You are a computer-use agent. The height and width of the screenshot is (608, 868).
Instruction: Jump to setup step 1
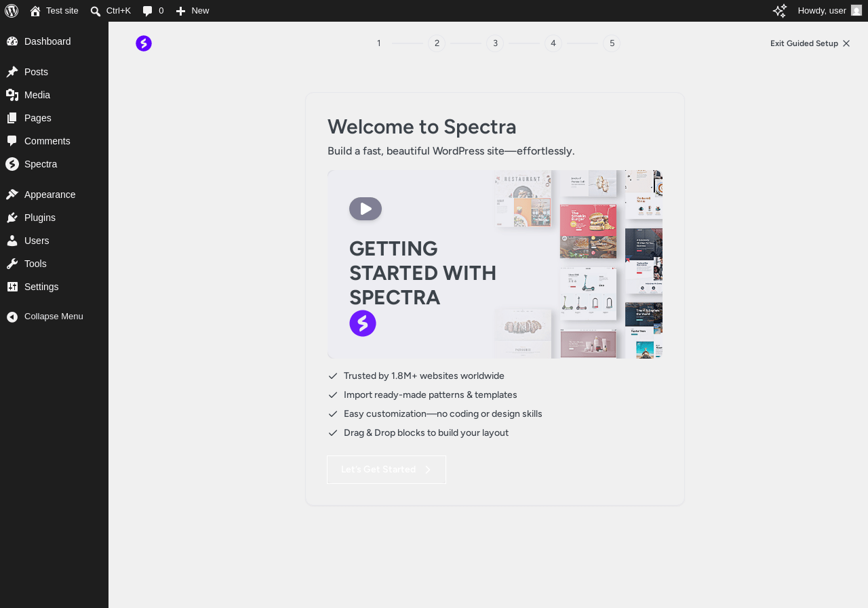coord(379,43)
